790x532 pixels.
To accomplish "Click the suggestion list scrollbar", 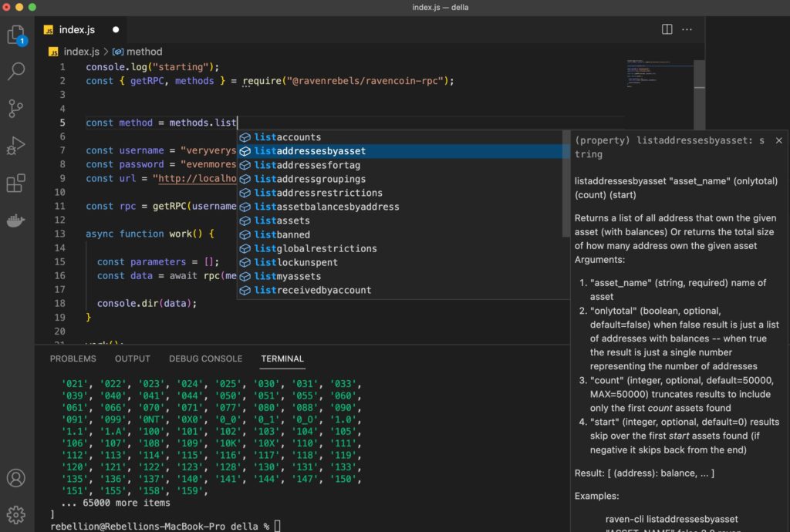I will 566,184.
